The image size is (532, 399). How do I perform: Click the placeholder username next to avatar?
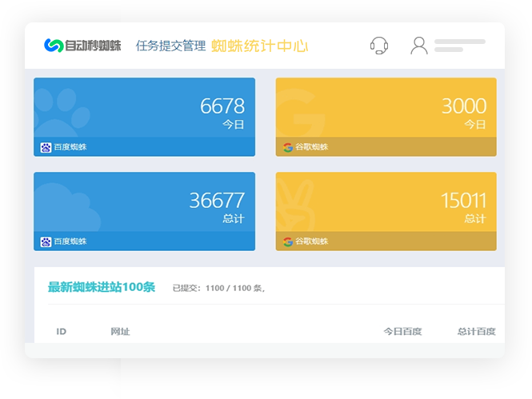[x=460, y=46]
